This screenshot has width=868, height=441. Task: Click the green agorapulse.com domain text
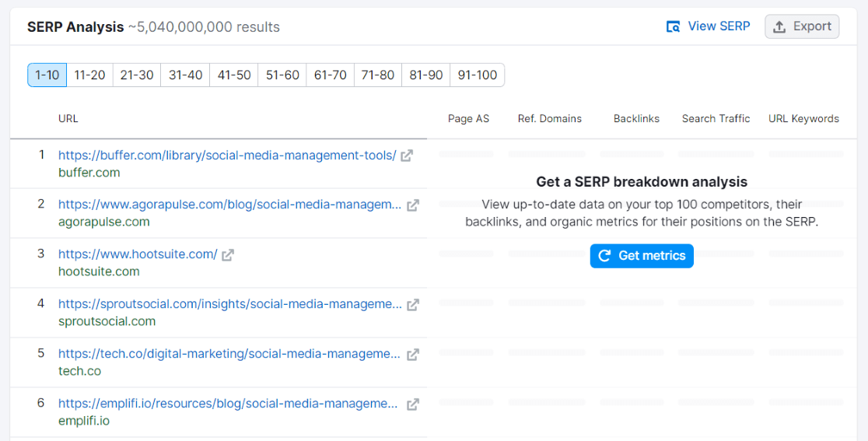[x=104, y=222]
